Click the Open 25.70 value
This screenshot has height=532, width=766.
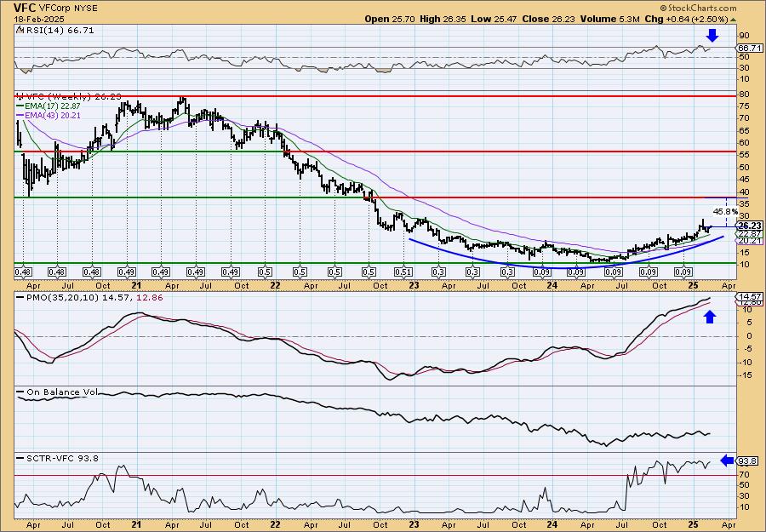coord(391,20)
